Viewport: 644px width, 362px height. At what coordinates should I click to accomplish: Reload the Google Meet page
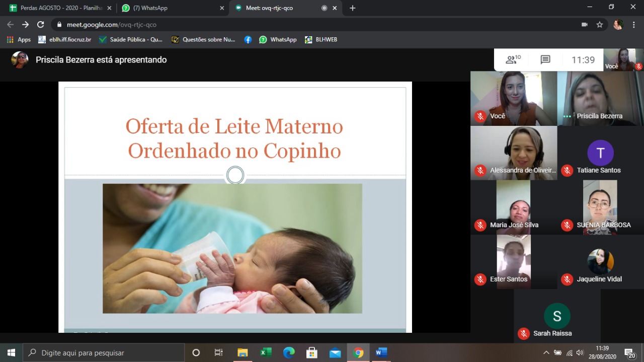coord(41,24)
